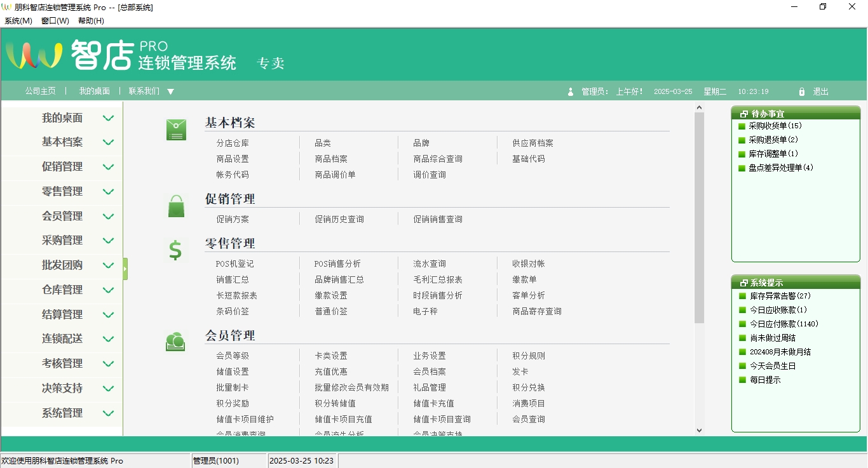This screenshot has width=868, height=468.
Task: Expand 采购管理 sidebar section
Action: (109, 241)
